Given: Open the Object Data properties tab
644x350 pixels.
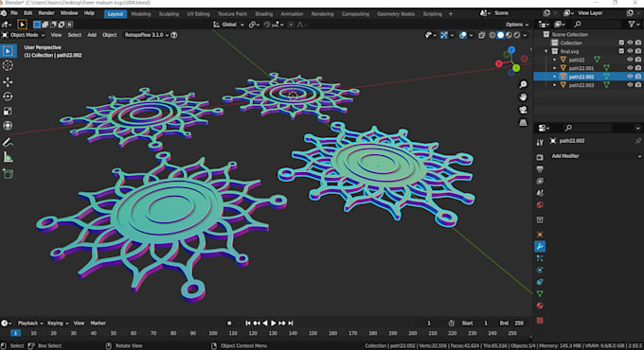Looking at the screenshot, I should click(x=540, y=294).
